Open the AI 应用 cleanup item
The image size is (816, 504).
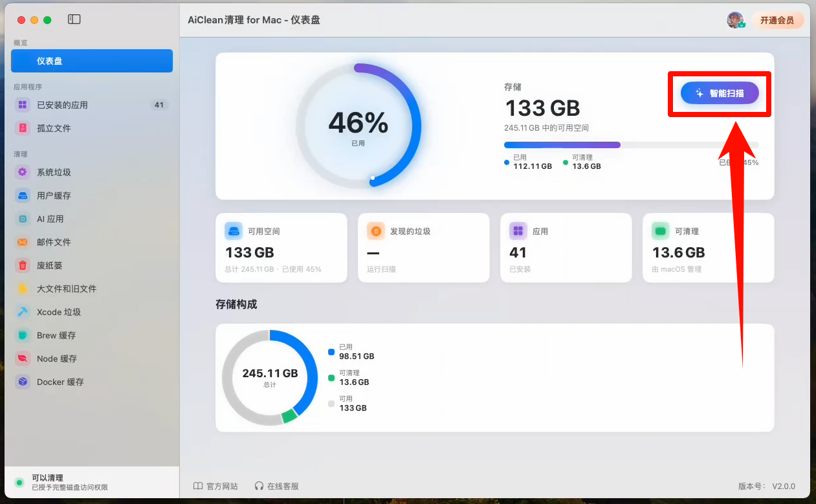(x=92, y=219)
